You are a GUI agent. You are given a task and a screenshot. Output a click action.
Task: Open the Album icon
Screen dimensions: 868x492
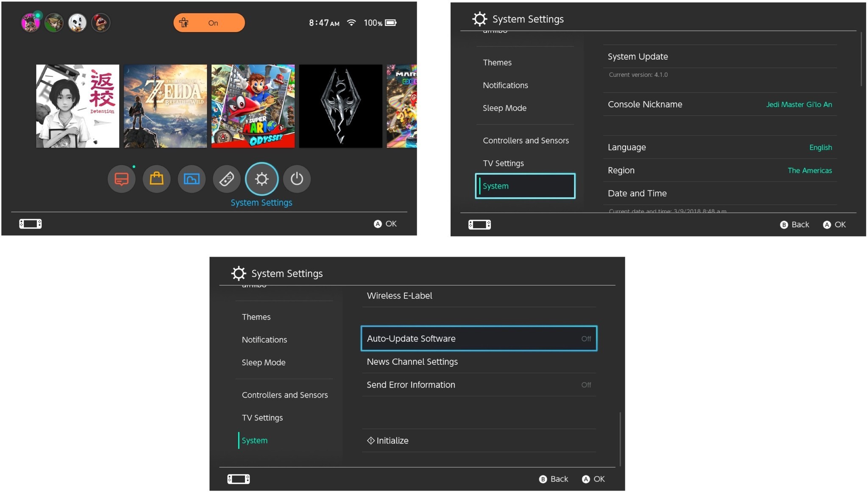coord(192,179)
